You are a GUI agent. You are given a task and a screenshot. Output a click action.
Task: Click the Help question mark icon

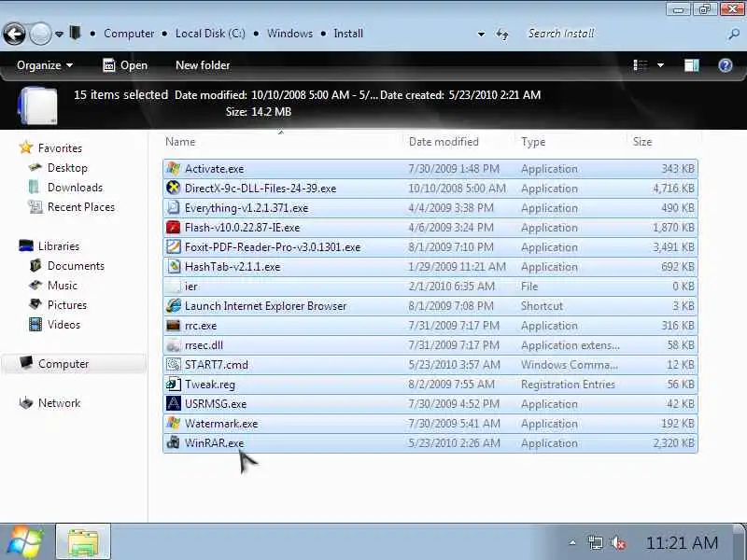[726, 65]
